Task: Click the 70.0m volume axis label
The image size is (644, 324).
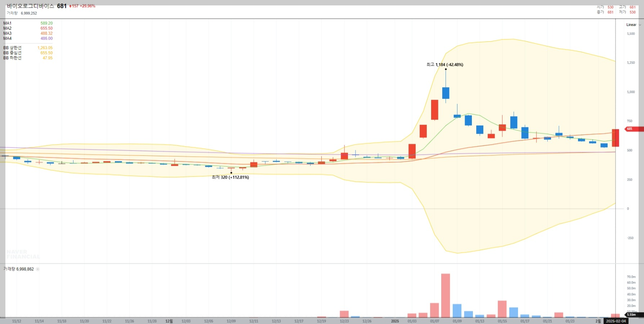Action: coord(631,277)
